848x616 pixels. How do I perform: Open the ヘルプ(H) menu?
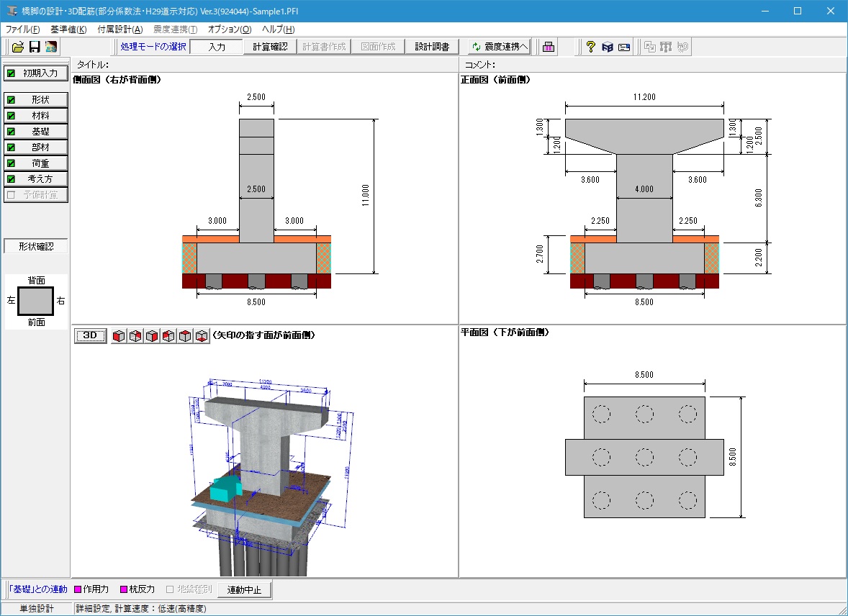(279, 30)
